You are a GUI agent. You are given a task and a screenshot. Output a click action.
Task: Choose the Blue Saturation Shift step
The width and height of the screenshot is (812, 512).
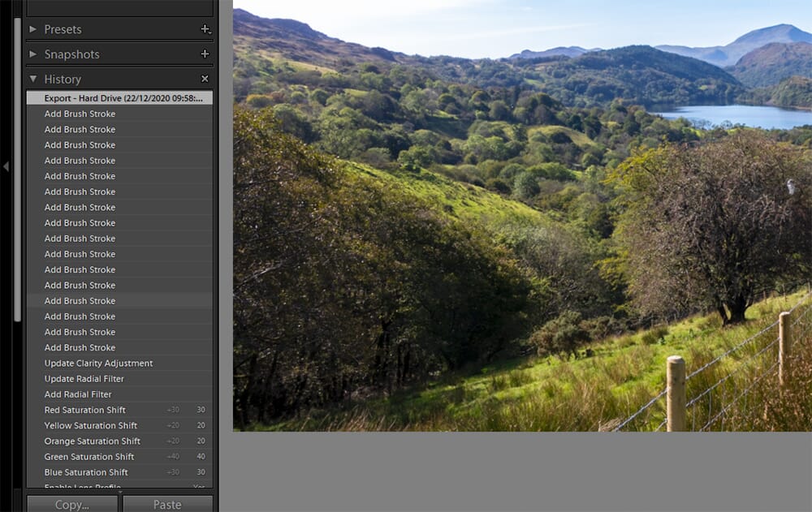point(86,472)
